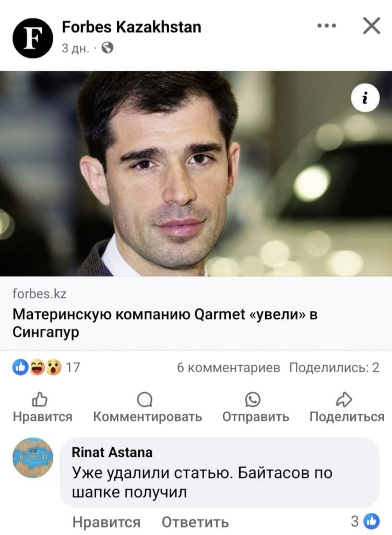Open the article photo thumbnail
Image resolution: width=392 pixels, height=535 pixels.
pyautogui.click(x=196, y=173)
